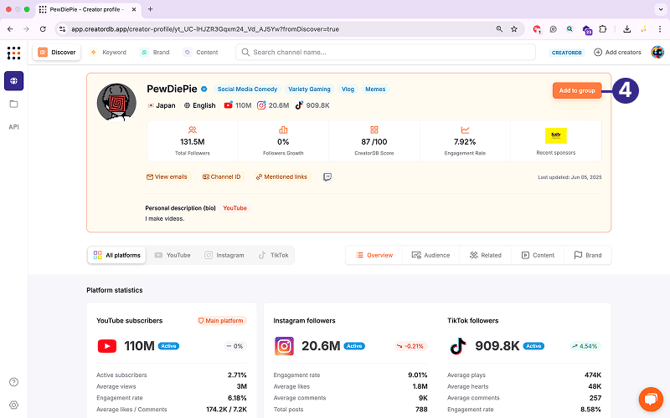This screenshot has width=670, height=418.
Task: Open the Audience section tab
Action: (x=431, y=255)
